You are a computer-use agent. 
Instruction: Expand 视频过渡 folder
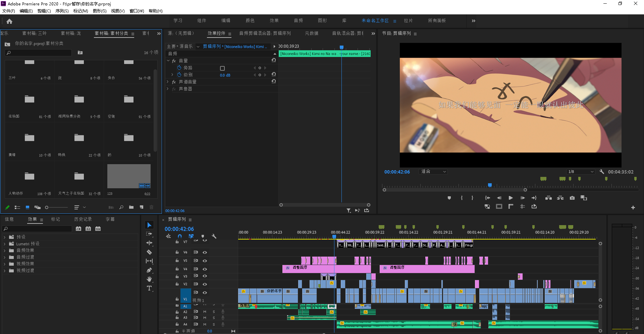(x=5, y=270)
